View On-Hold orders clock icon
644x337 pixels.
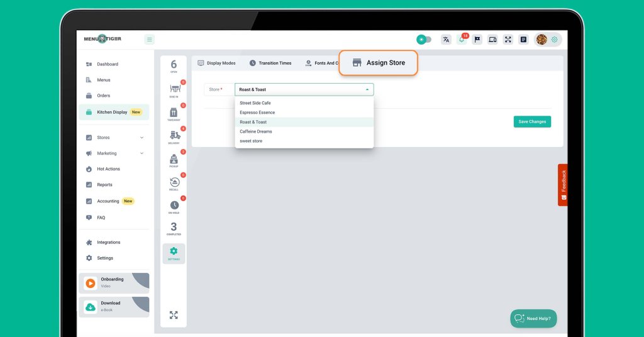[x=174, y=206]
